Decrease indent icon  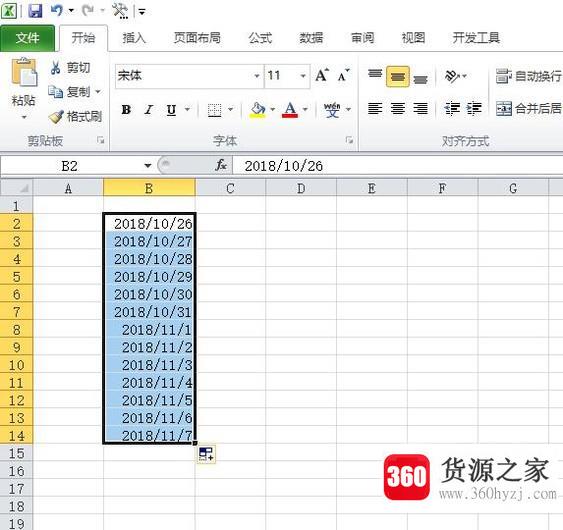coord(452,108)
